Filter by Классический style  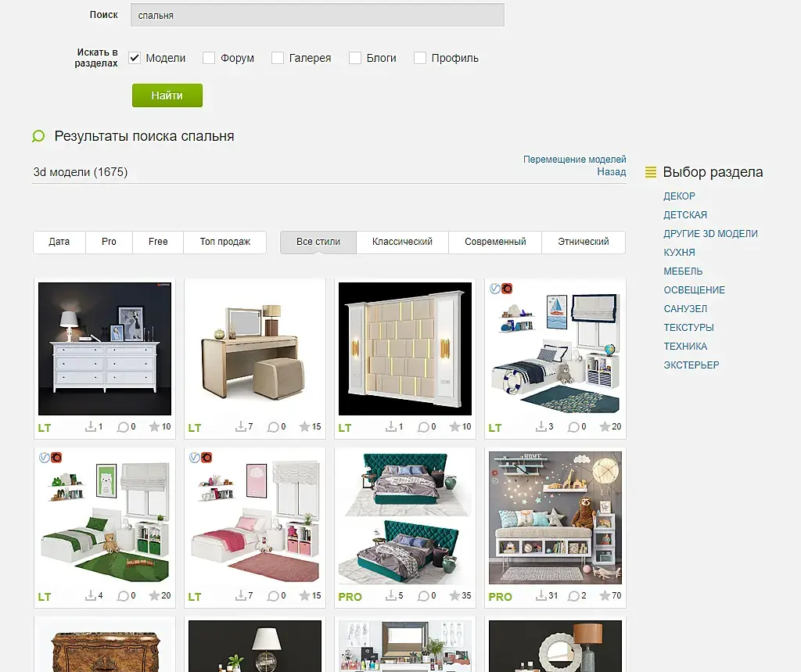pyautogui.click(x=402, y=242)
